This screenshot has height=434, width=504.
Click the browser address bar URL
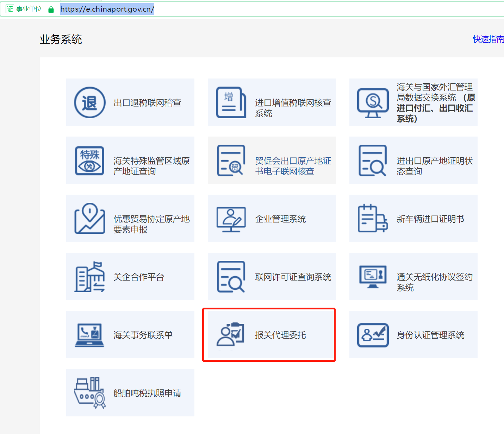tap(107, 9)
